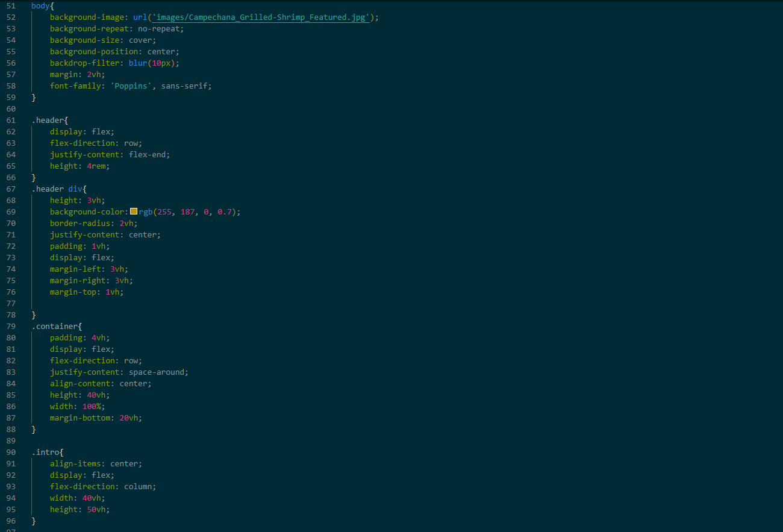Click line number 78
The height and width of the screenshot is (532, 783).
pos(11,315)
